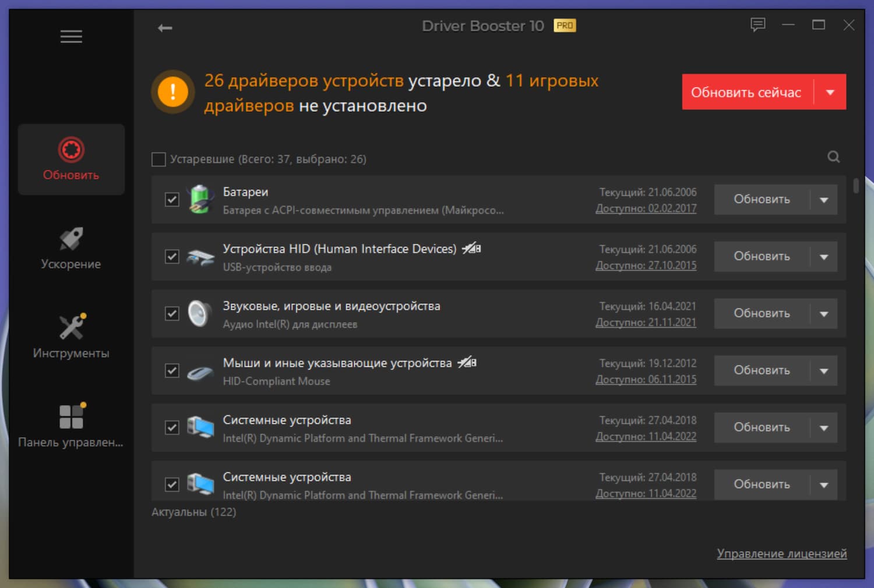The height and width of the screenshot is (588, 874).
Task: Uncheck the Устройства HID driver checkbox
Action: [x=171, y=257]
